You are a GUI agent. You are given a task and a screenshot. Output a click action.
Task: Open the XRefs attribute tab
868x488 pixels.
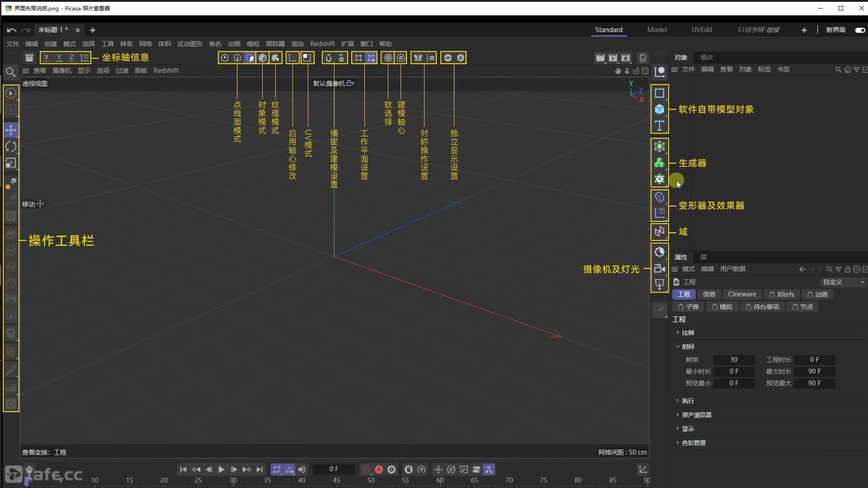(782, 294)
